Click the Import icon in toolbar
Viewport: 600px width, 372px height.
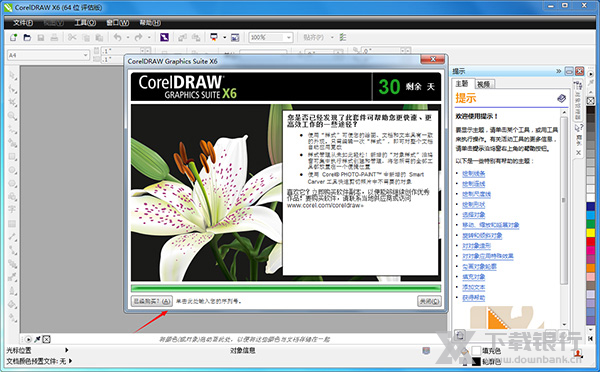(182, 38)
